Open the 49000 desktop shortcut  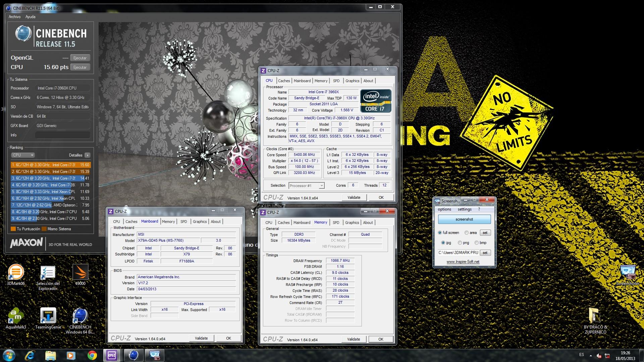coord(80,275)
